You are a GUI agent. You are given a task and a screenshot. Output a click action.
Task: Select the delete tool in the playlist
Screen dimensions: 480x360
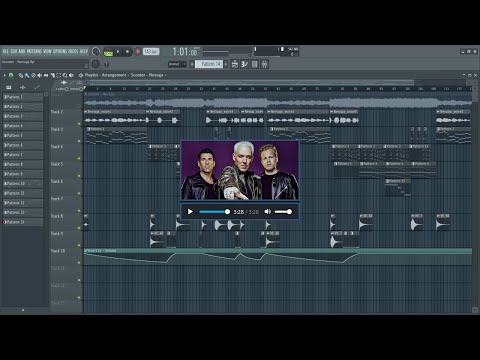[33, 75]
